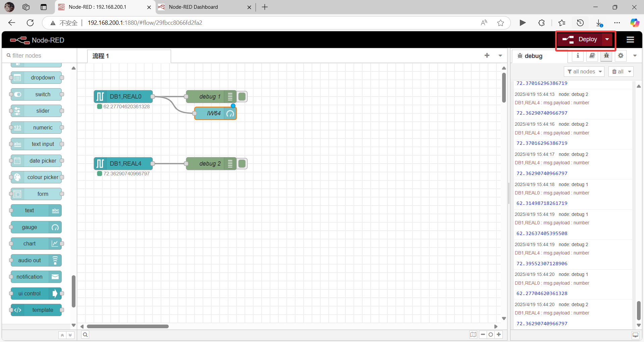Toggle the minimap view at canvas bottom
Viewport: 644px width, 342px height.
473,334
